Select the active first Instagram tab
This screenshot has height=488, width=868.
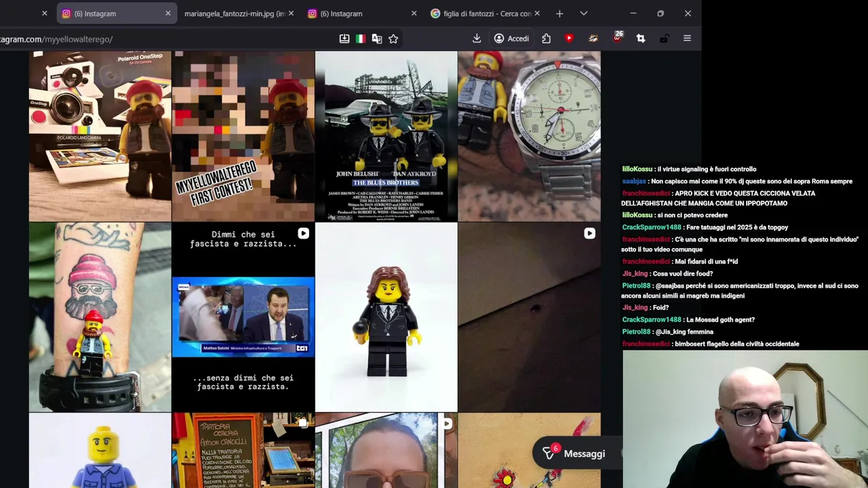pos(115,14)
